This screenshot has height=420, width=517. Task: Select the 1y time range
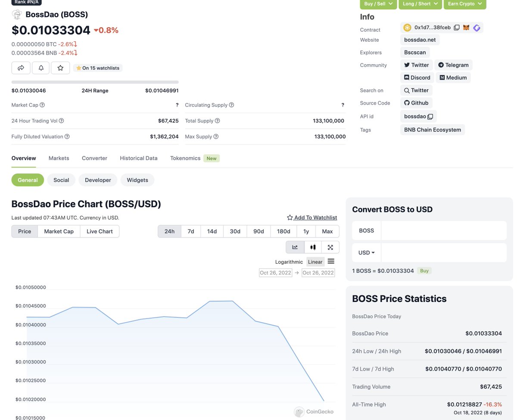click(306, 231)
